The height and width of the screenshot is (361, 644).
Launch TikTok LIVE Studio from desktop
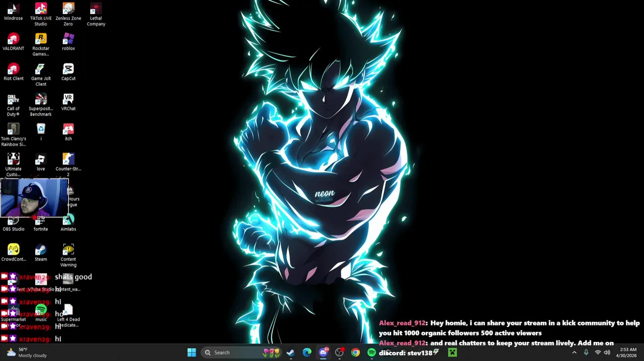point(41,15)
